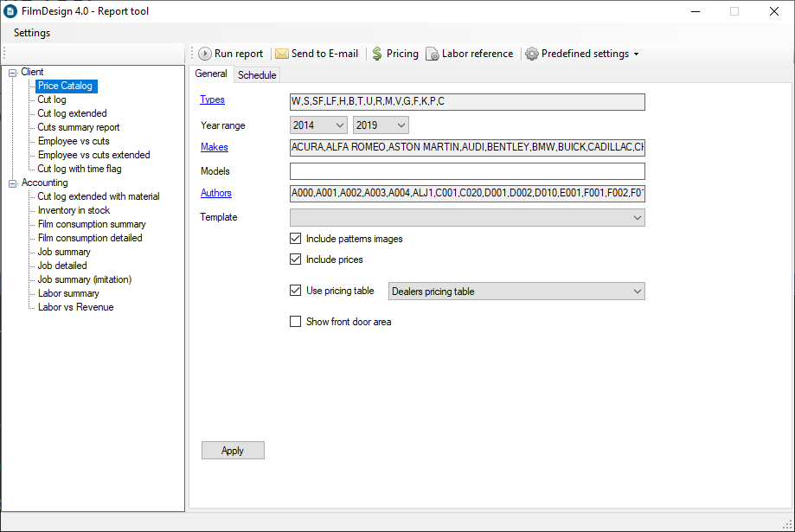Select Film consumption summary report
The image size is (795, 532).
click(92, 224)
